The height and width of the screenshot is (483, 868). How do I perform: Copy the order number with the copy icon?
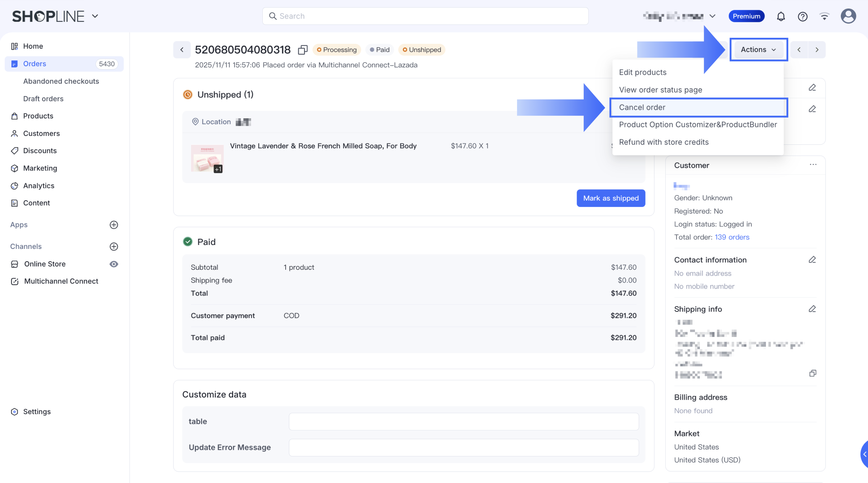(303, 50)
